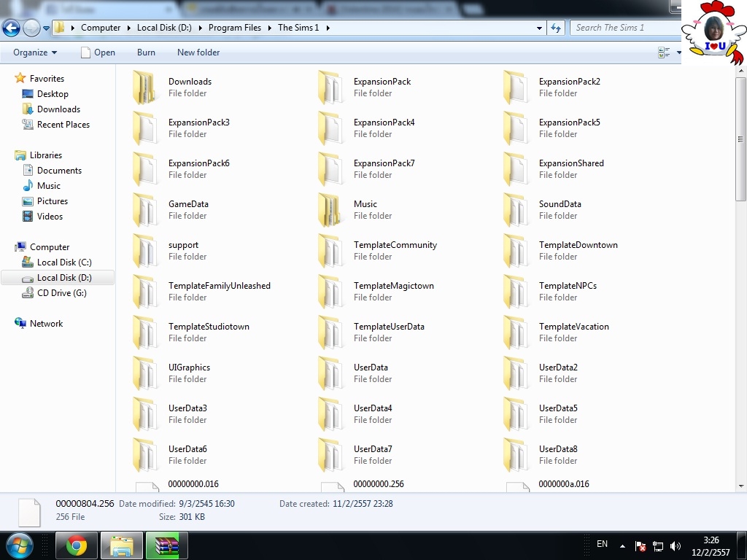The image size is (747, 560).
Task: Select the UIGraphics folder icon
Action: tap(145, 373)
